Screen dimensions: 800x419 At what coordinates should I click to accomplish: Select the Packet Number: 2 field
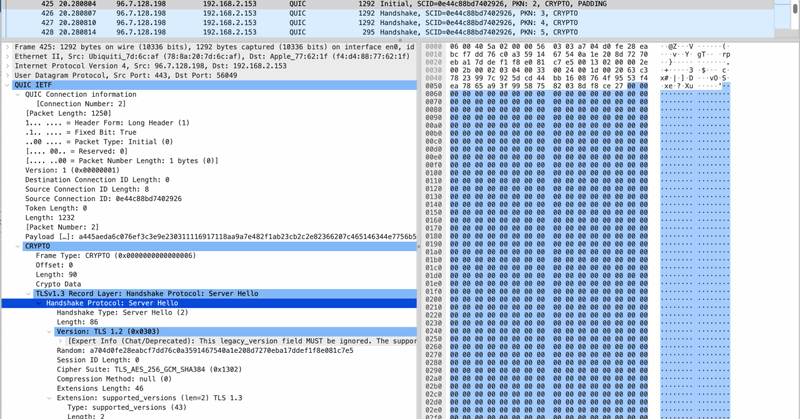click(62, 227)
